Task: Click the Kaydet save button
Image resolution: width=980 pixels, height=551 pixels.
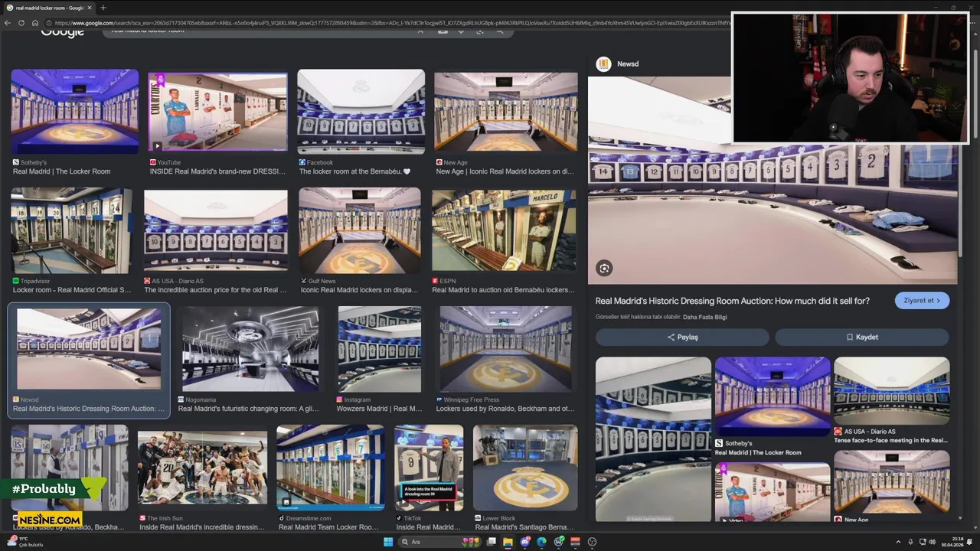Action: pyautogui.click(x=862, y=337)
